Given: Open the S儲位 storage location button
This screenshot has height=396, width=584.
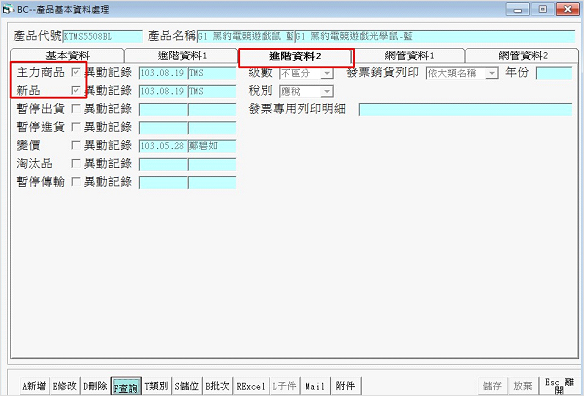Looking at the screenshot, I should click(x=187, y=386).
